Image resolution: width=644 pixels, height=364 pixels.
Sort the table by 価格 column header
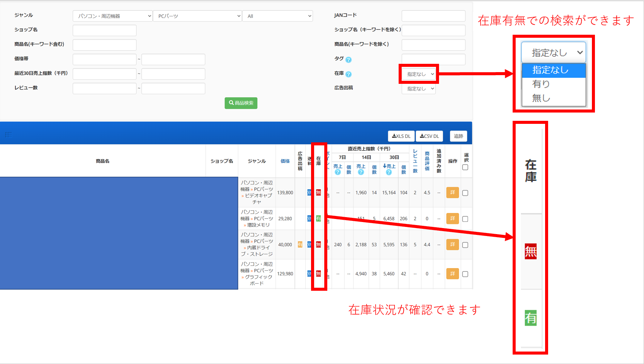pyautogui.click(x=285, y=161)
